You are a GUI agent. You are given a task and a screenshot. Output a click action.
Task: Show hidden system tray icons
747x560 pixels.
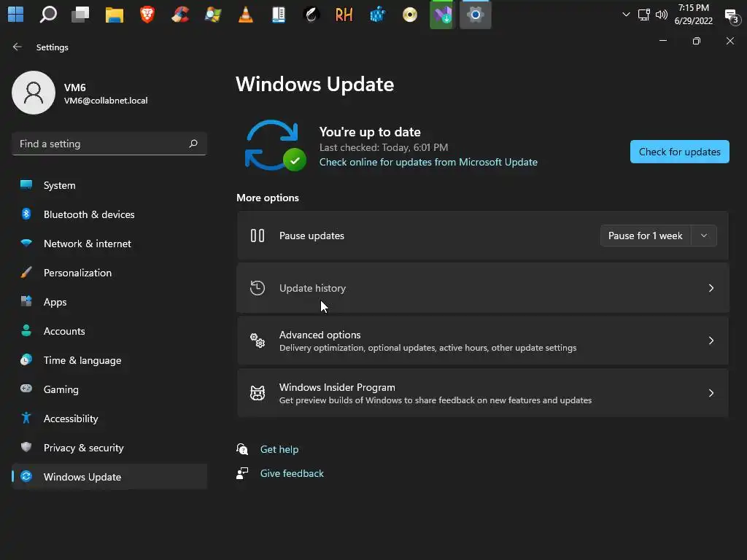626,15
